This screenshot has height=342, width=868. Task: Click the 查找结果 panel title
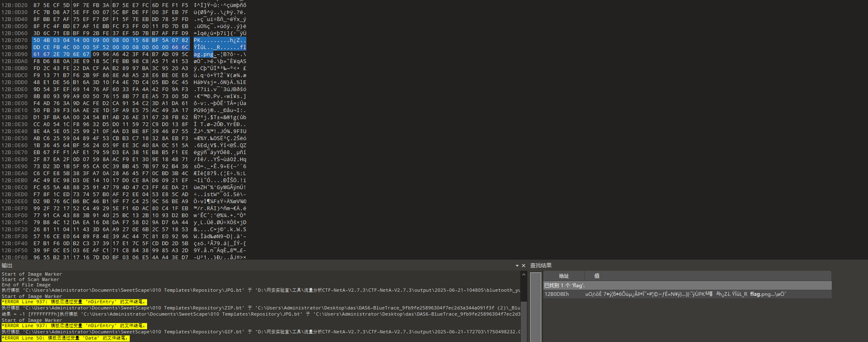540,265
